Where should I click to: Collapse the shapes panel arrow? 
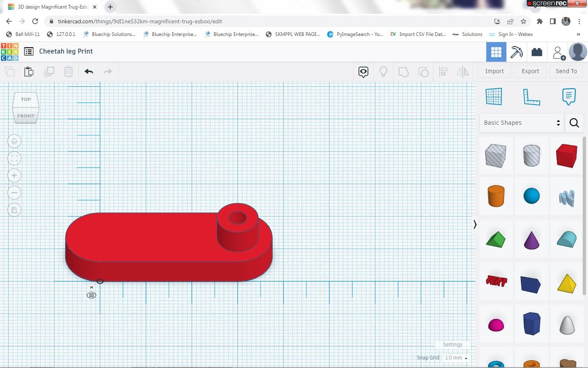[474, 224]
